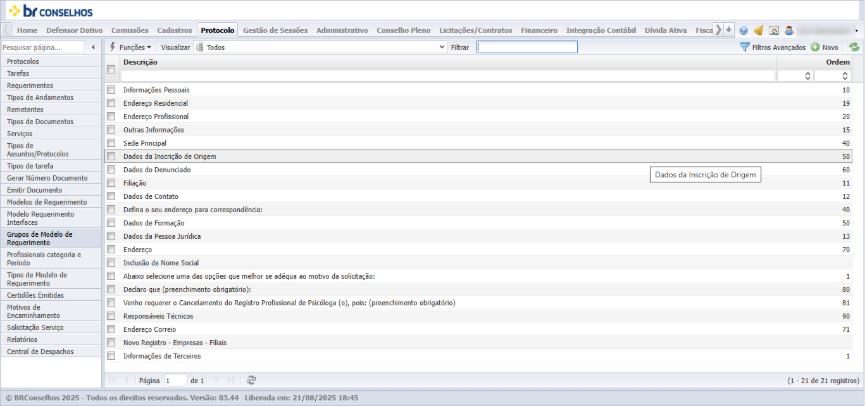Click the green refresh arrows in toolbar
This screenshot has width=865, height=406.
coord(855,47)
